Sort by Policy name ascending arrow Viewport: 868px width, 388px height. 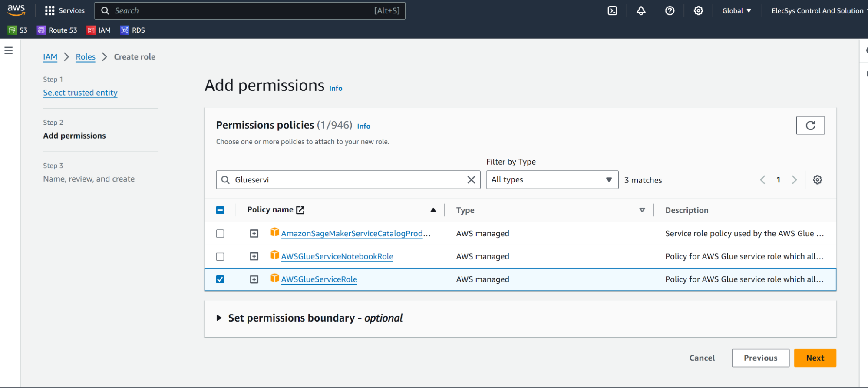[433, 210]
